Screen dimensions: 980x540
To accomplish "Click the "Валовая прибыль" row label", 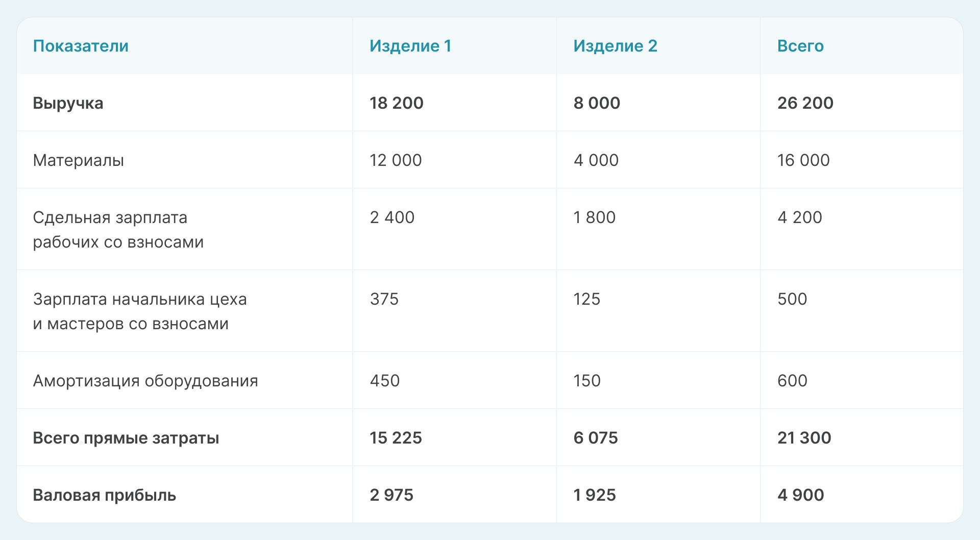I will [104, 495].
